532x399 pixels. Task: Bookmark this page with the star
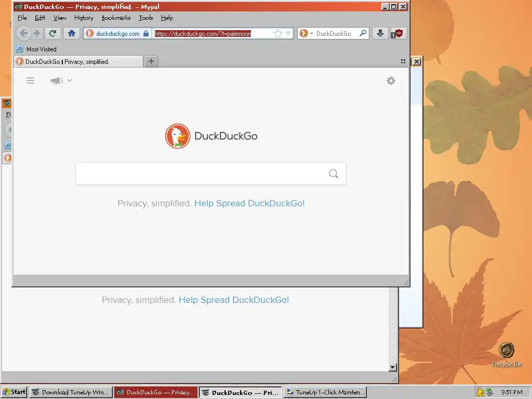tap(277, 33)
